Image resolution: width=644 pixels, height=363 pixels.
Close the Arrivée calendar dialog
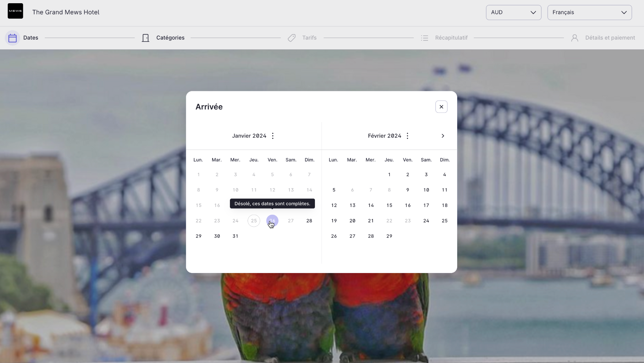coord(441,107)
